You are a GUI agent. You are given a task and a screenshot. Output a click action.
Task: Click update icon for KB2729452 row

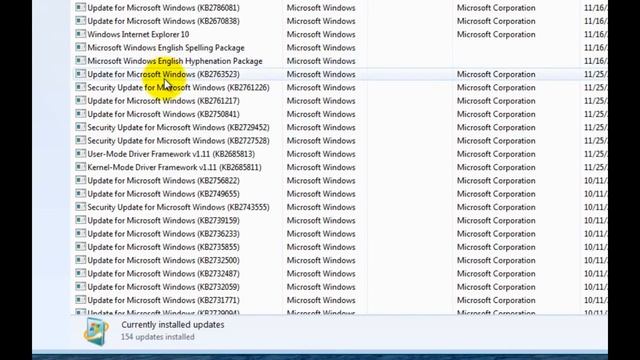point(80,127)
